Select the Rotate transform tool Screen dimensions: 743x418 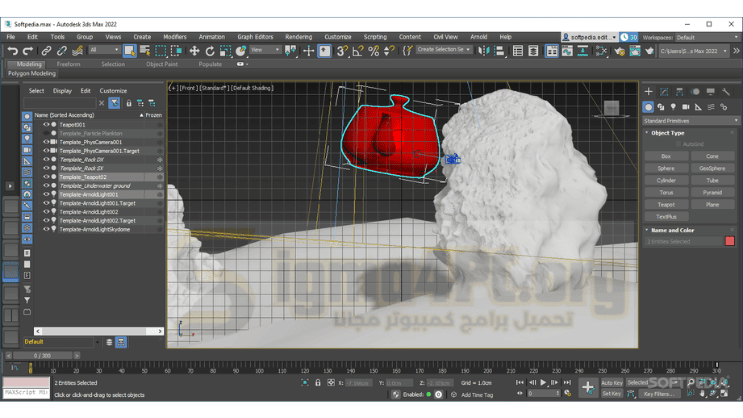coord(210,50)
